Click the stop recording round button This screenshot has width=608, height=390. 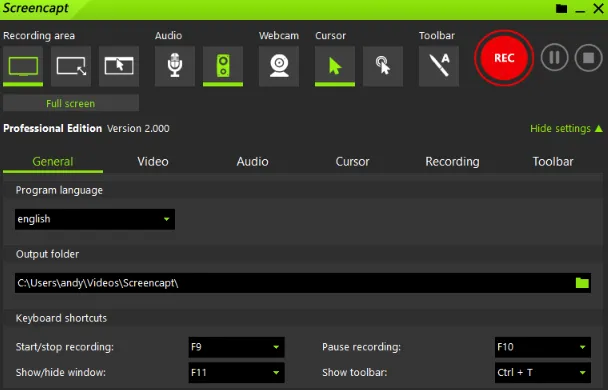coord(589,58)
